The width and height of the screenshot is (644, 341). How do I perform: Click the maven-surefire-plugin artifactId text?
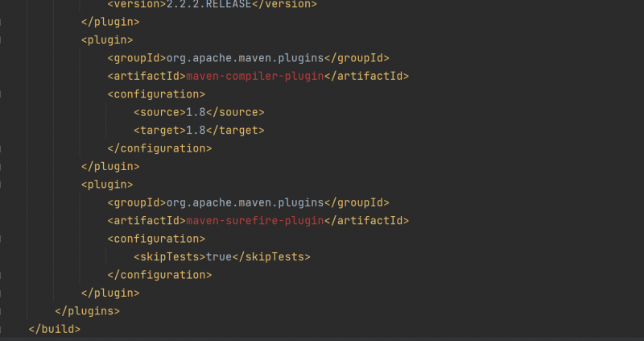[x=254, y=220]
